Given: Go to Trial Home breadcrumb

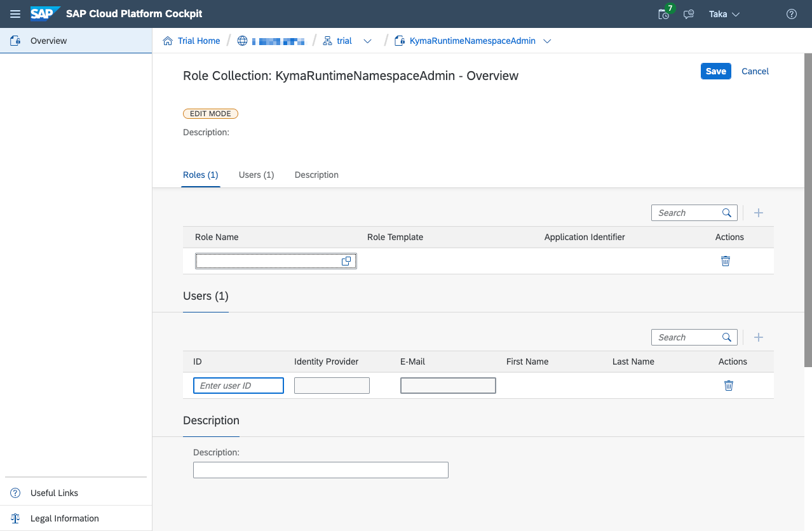Looking at the screenshot, I should (x=199, y=41).
